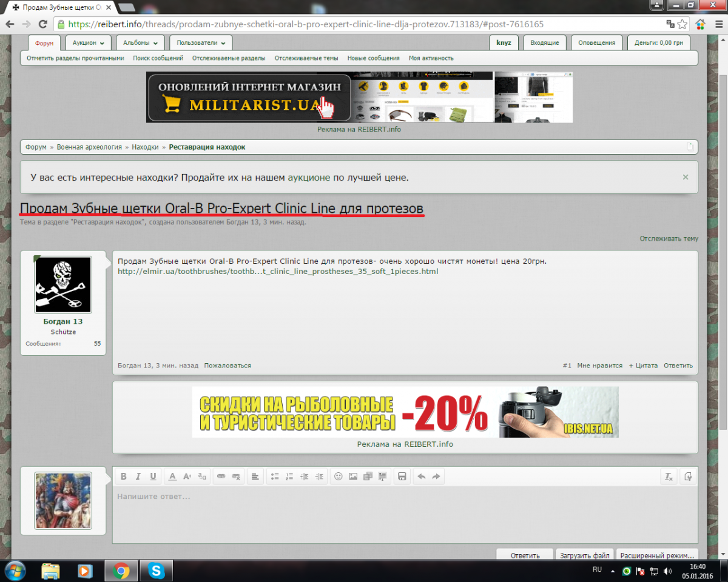728x582 pixels.
Task: Open the Входящие inbox tab
Action: [545, 42]
